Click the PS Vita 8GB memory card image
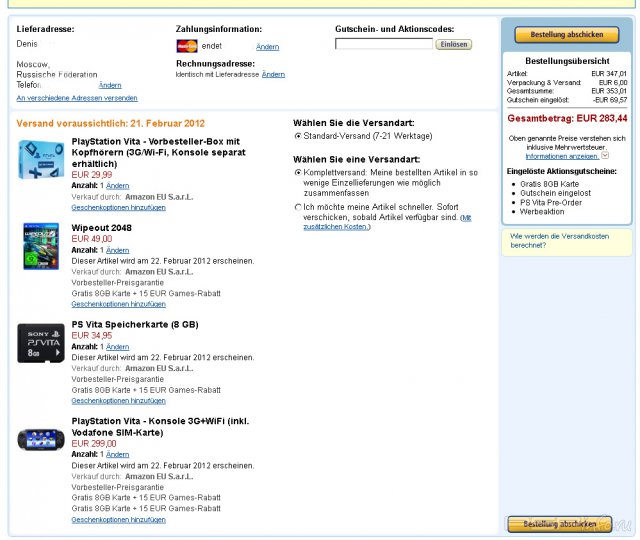640x540 pixels. pos(41,343)
